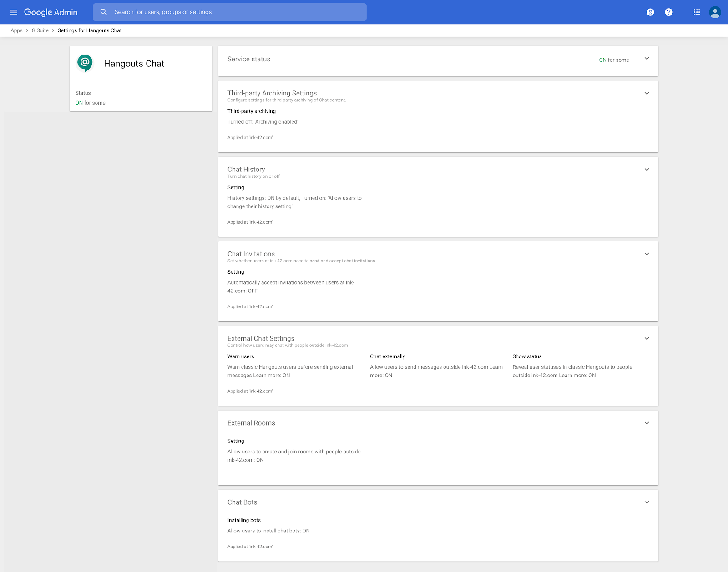Viewport: 728px width, 572px height.
Task: Collapse the Chat Invitations section
Action: point(647,254)
